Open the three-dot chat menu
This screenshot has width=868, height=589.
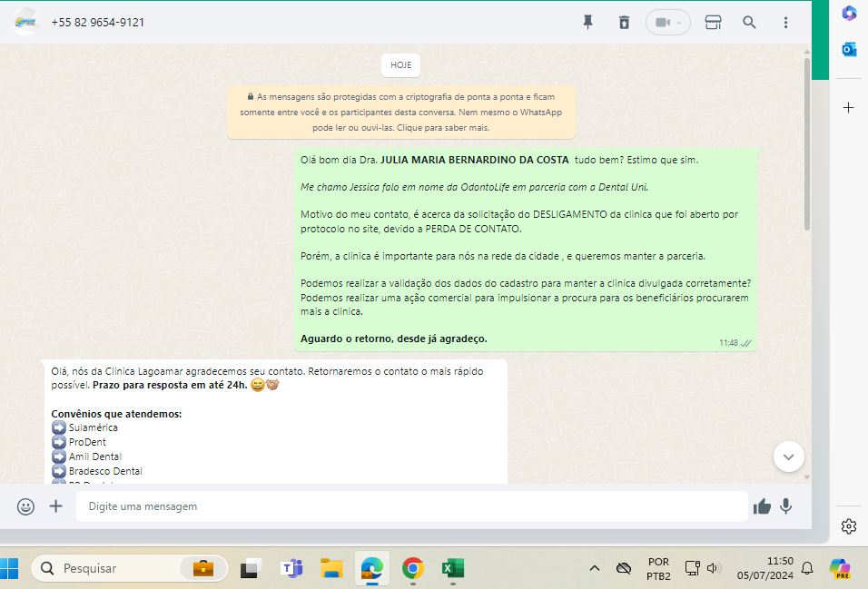tap(785, 22)
